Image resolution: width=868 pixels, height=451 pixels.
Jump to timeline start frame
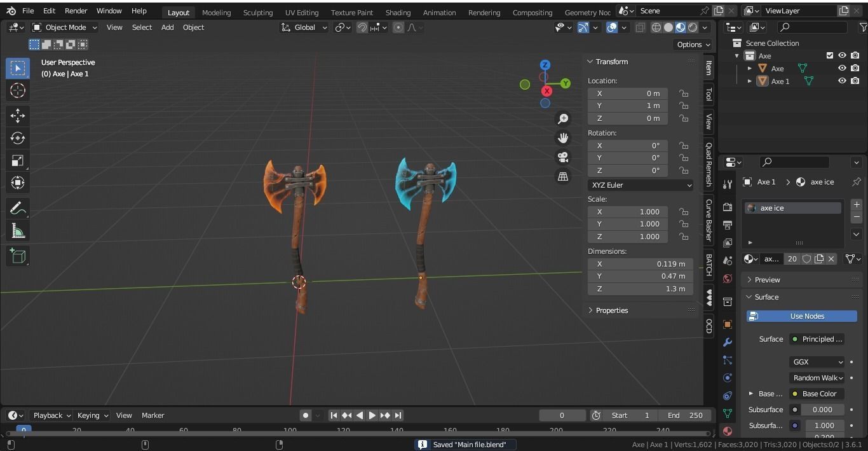[334, 415]
